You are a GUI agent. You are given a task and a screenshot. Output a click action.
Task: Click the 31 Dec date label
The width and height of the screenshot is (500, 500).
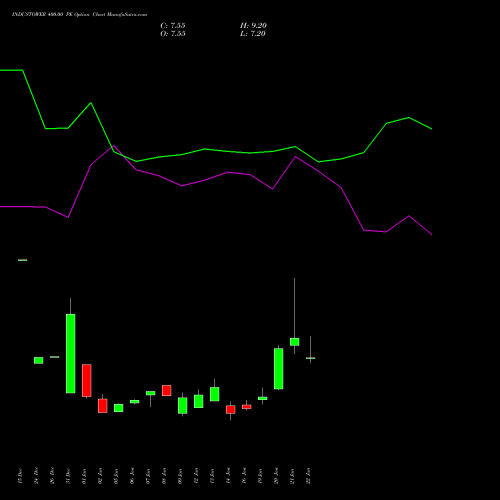(68, 476)
